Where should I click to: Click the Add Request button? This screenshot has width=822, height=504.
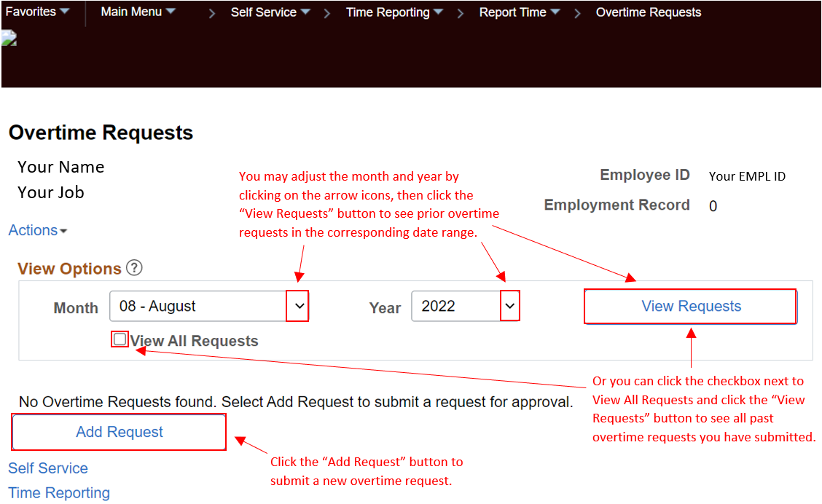(x=118, y=432)
